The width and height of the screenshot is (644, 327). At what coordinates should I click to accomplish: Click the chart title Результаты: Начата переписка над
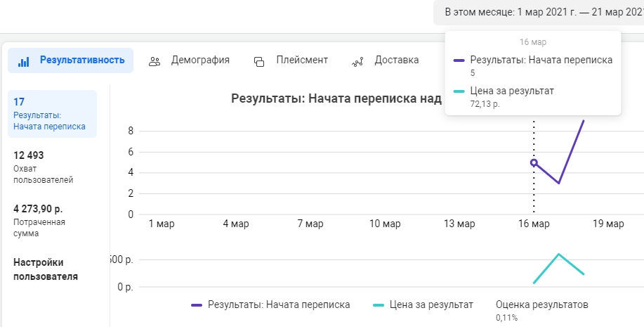pyautogui.click(x=336, y=98)
